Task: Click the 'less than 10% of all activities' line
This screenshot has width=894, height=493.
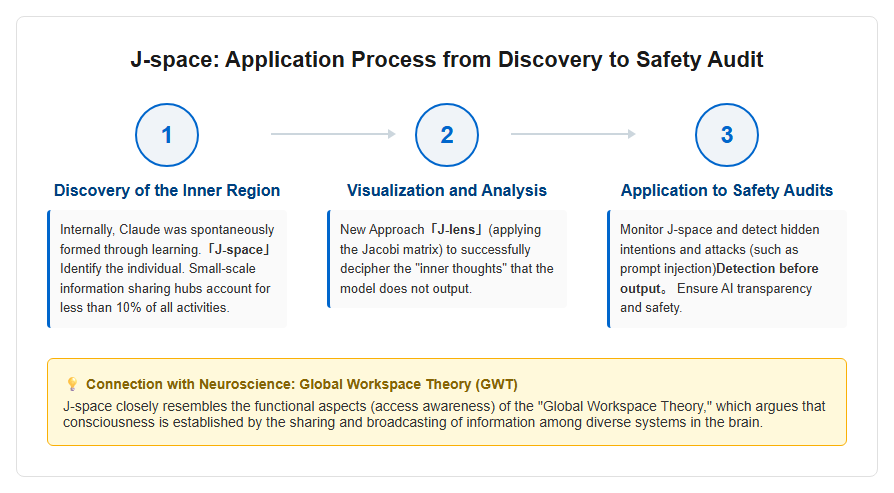Action: pos(144,308)
